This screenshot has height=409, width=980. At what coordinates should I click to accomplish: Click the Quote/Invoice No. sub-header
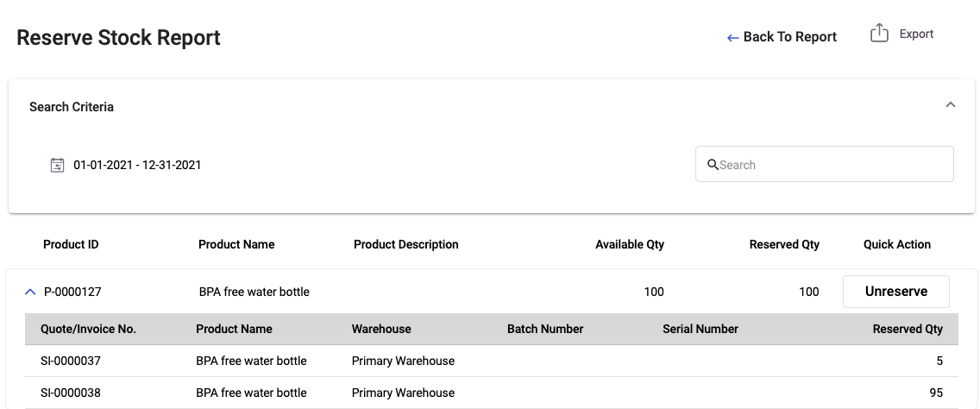click(88, 329)
